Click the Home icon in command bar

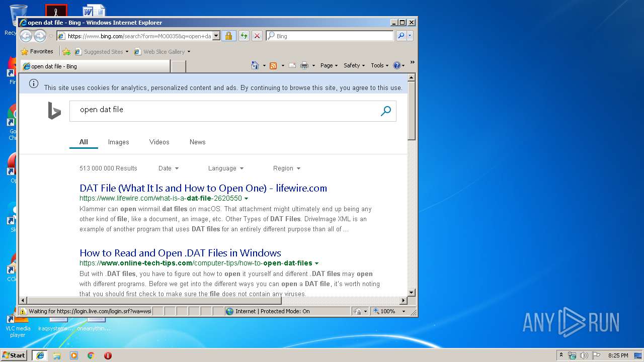255,65
